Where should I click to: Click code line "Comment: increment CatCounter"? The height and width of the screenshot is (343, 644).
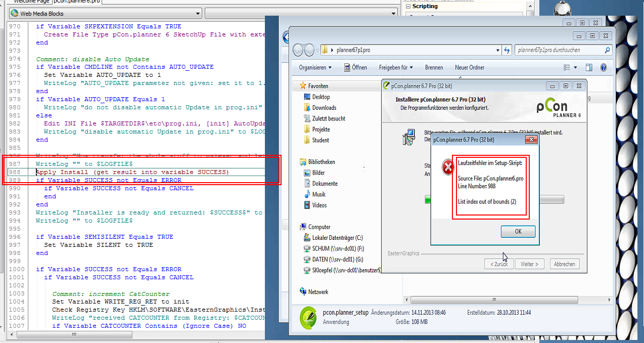tap(111, 293)
